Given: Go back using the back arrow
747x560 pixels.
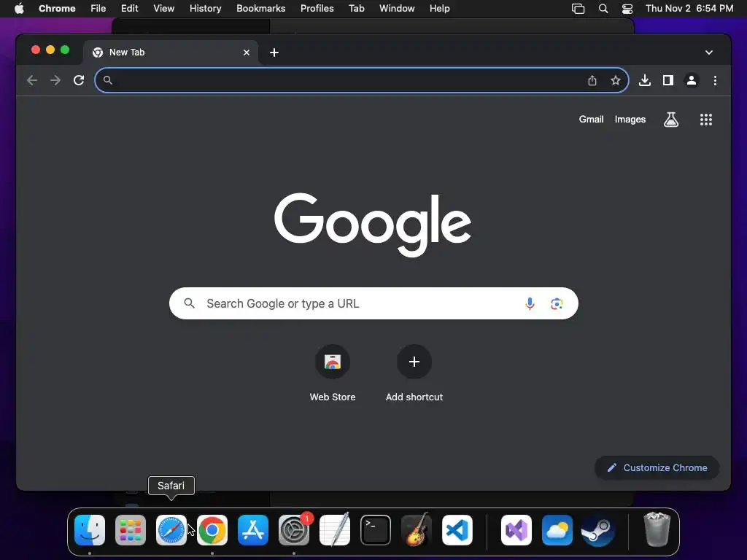Looking at the screenshot, I should [32, 80].
